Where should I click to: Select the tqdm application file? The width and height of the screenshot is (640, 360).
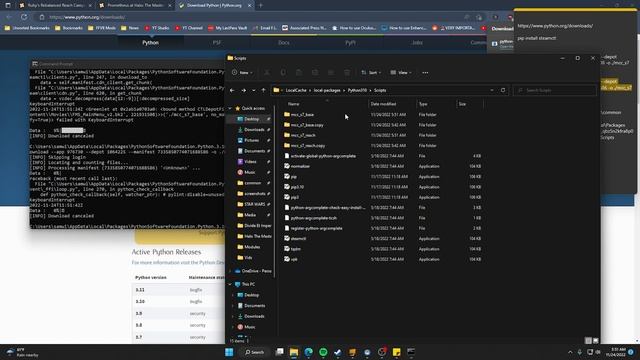(x=296, y=249)
